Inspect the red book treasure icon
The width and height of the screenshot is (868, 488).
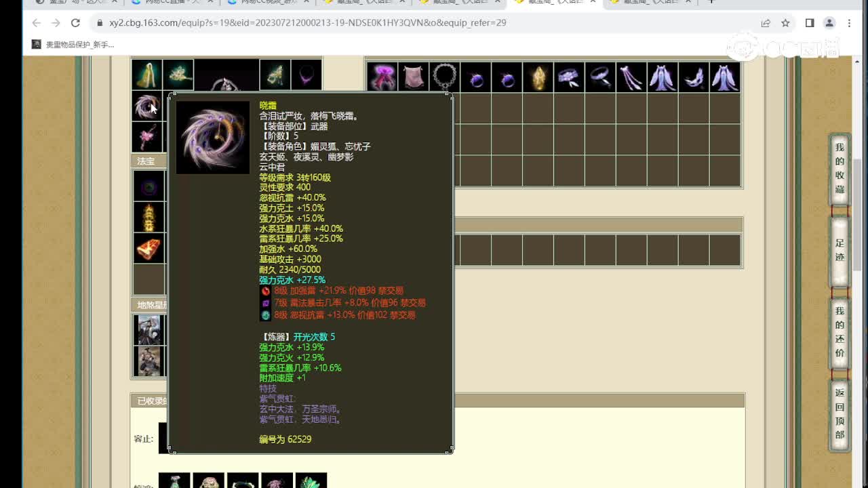point(149,249)
